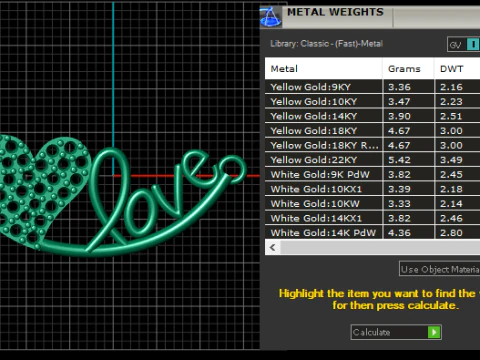The image size is (480, 360).
Task: Click the 3.90 grams value
Action: click(399, 116)
